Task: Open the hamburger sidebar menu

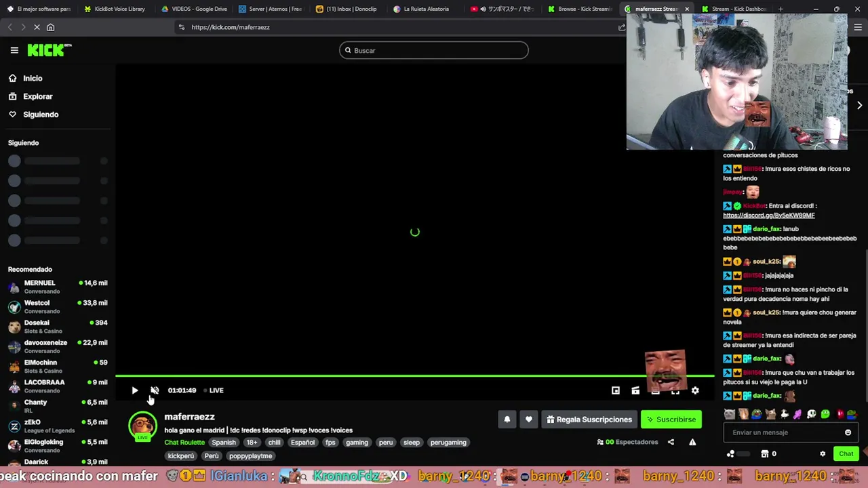Action: pos(14,50)
